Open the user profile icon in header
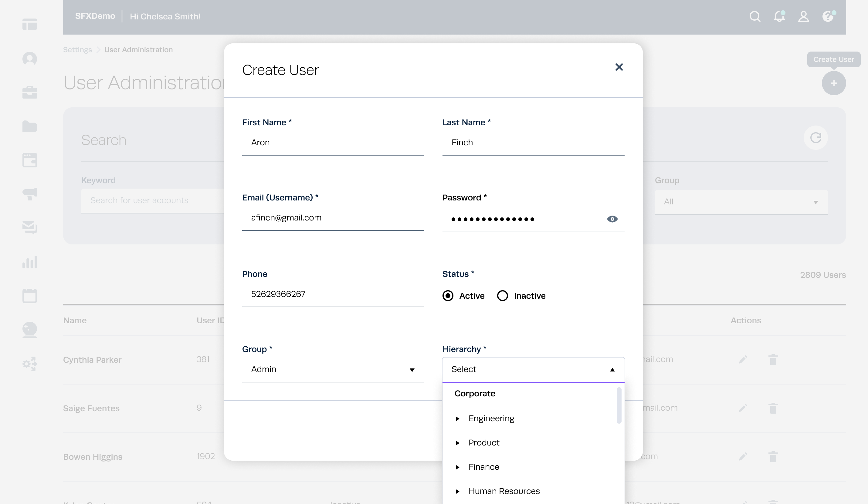The image size is (868, 504). (x=803, y=16)
